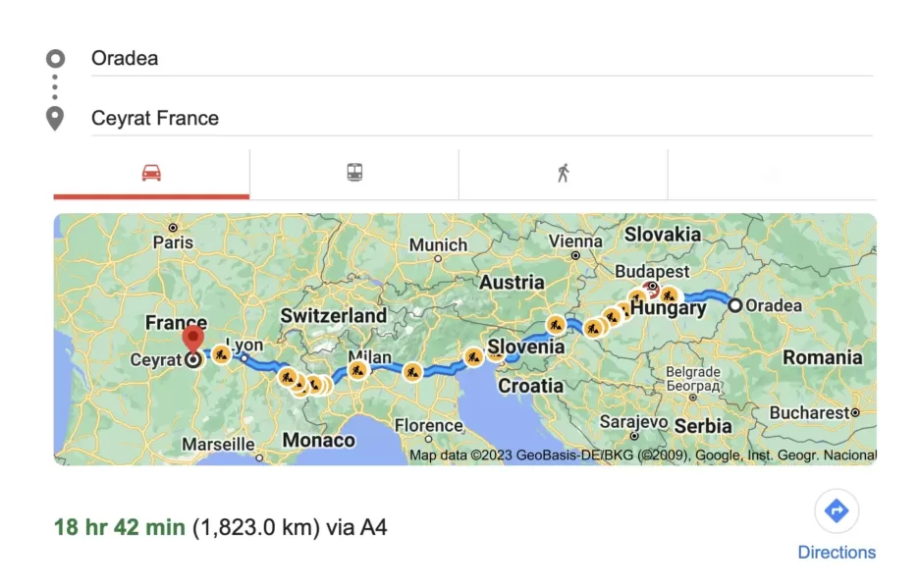Click the Bucharest label on the map

[x=811, y=412]
